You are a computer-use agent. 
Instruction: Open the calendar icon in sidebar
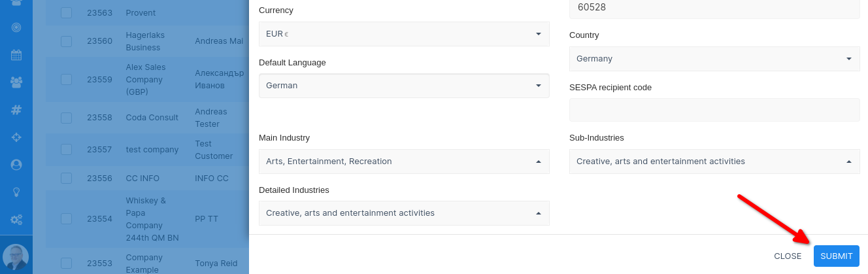coord(16,55)
